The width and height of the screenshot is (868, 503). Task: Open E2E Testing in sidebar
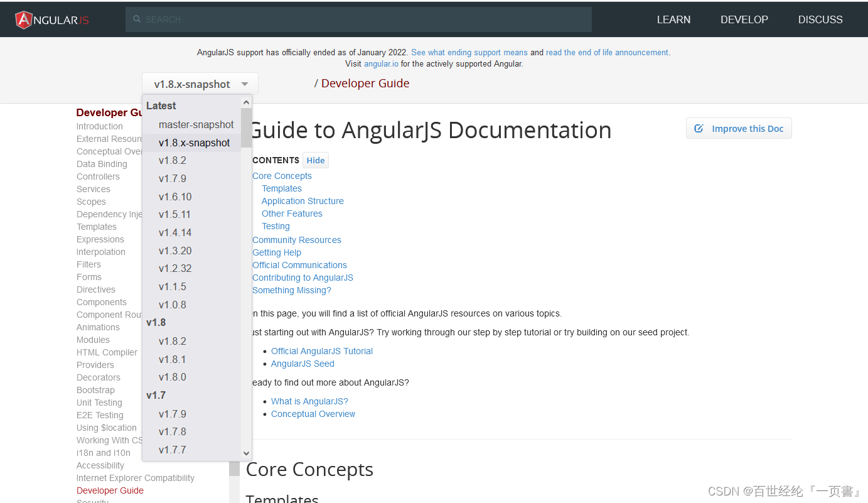pos(100,415)
